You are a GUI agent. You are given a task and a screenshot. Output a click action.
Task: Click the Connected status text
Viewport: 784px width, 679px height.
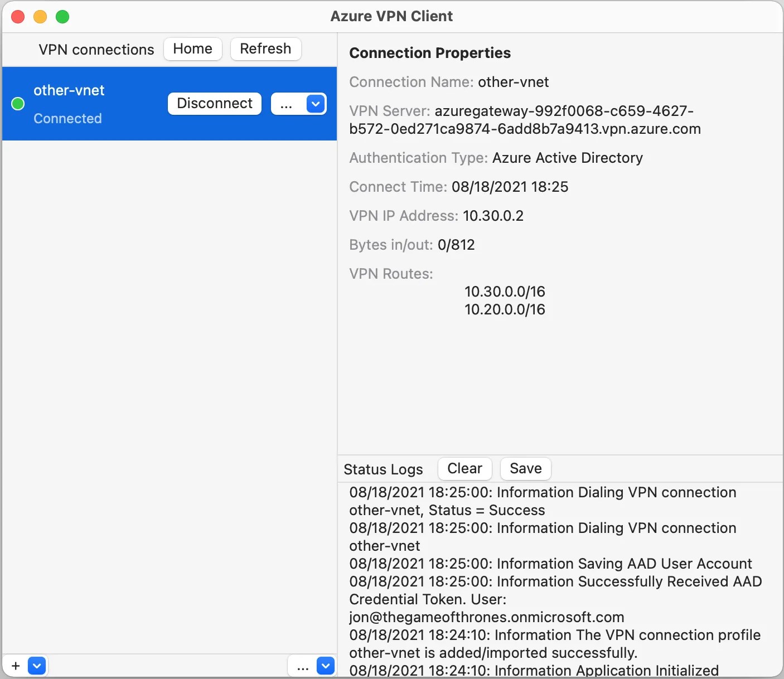pos(67,118)
